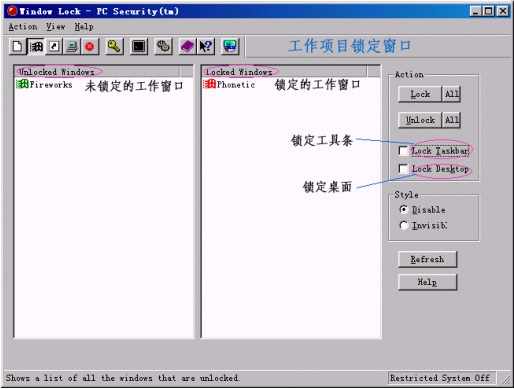This screenshot has height=389, width=514.
Task: Click the Refresh button
Action: point(427,259)
